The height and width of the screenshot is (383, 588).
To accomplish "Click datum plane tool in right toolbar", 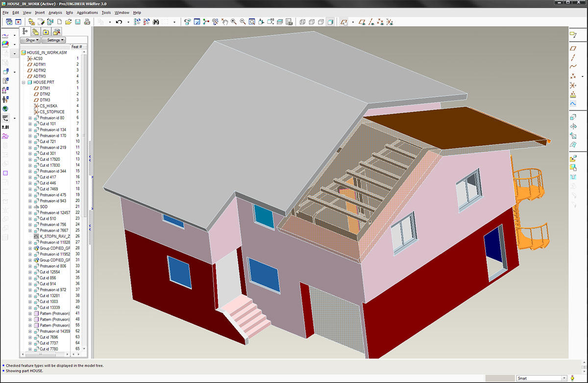I will point(573,48).
